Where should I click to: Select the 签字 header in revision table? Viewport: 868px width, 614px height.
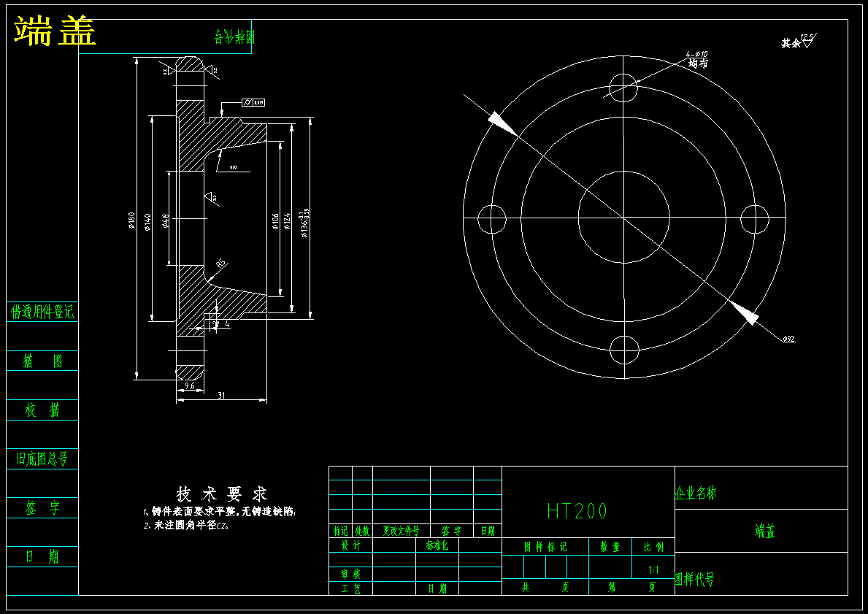[x=452, y=531]
